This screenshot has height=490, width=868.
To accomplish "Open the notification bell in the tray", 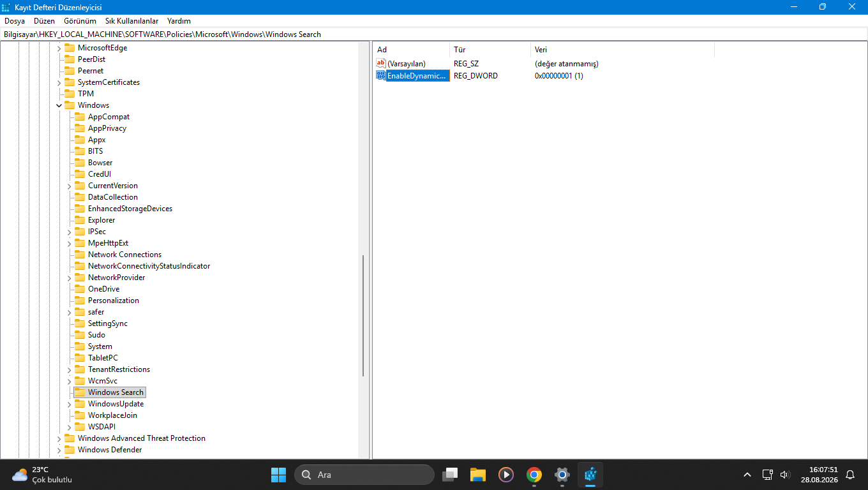I will coord(850,475).
